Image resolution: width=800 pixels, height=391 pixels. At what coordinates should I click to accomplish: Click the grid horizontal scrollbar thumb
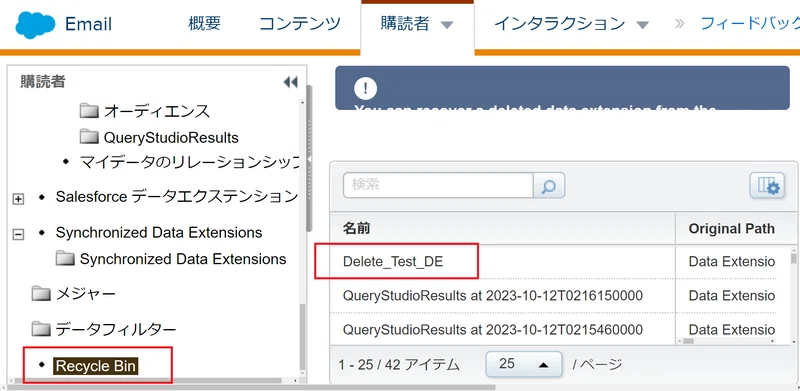coord(688,341)
